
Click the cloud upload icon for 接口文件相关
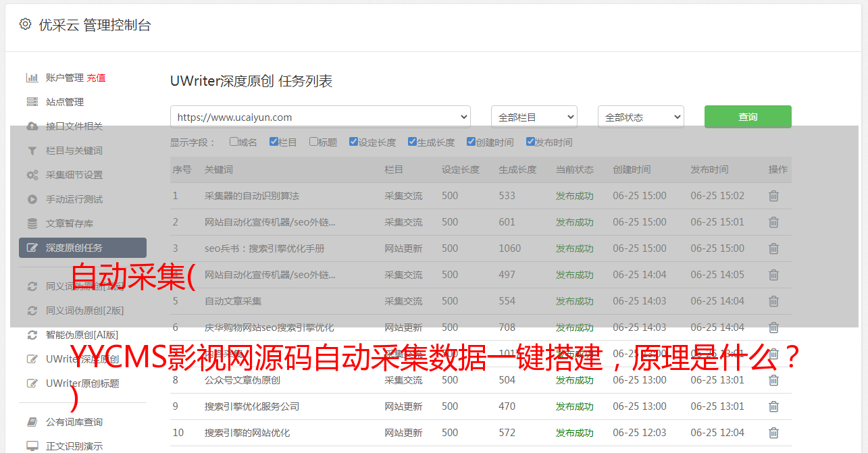point(32,126)
